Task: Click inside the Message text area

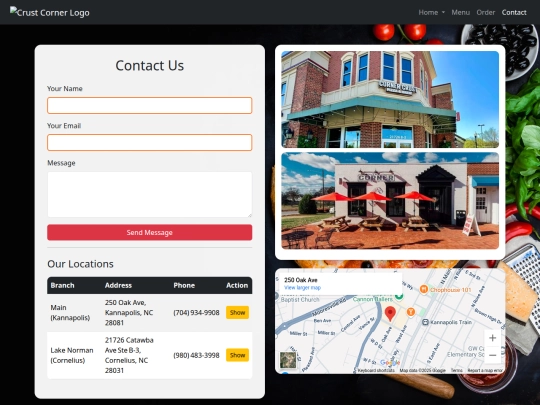Action: (149, 195)
